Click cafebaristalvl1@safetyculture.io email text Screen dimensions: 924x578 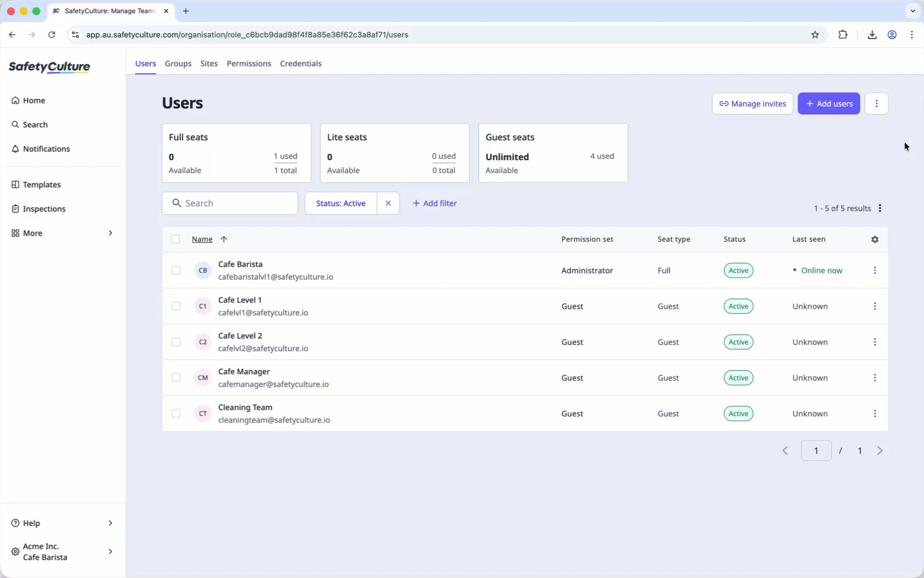(x=276, y=277)
